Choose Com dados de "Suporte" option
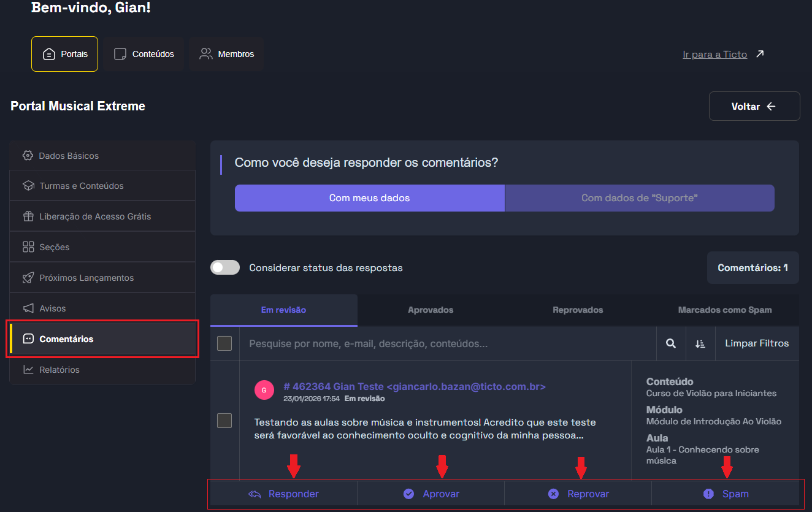This screenshot has height=512, width=812. (639, 198)
